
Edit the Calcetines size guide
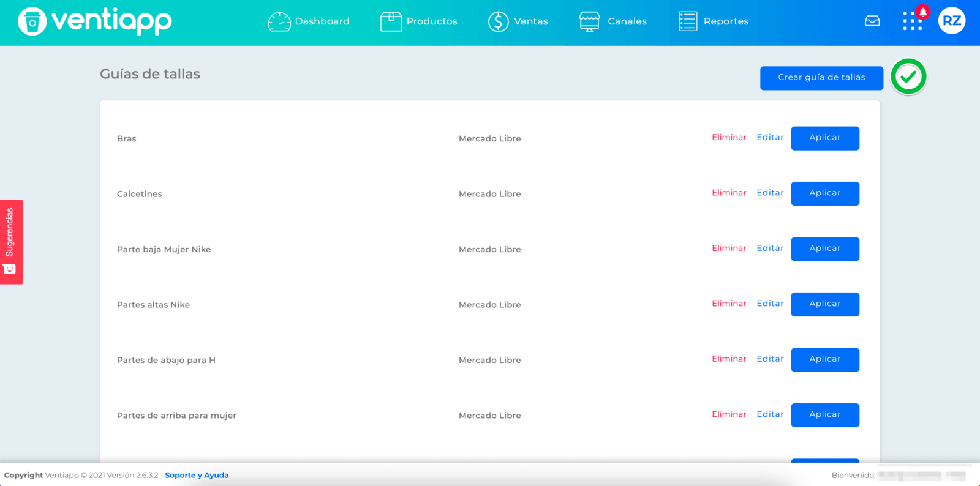(770, 193)
